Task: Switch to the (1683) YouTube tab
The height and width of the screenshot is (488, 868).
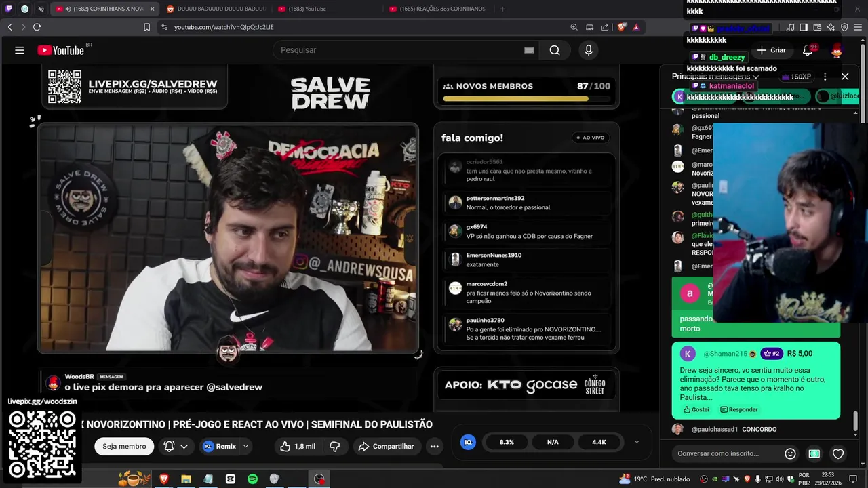Action: 327,9
